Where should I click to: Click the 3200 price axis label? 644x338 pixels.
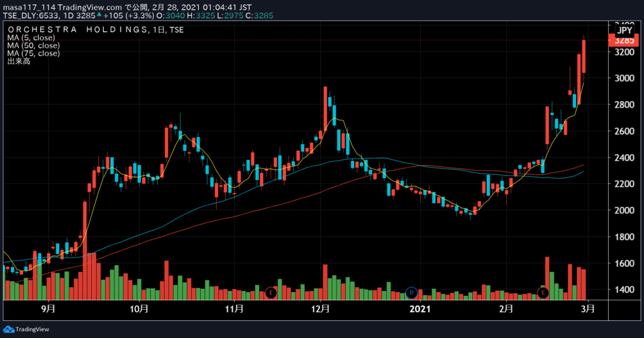coord(625,52)
